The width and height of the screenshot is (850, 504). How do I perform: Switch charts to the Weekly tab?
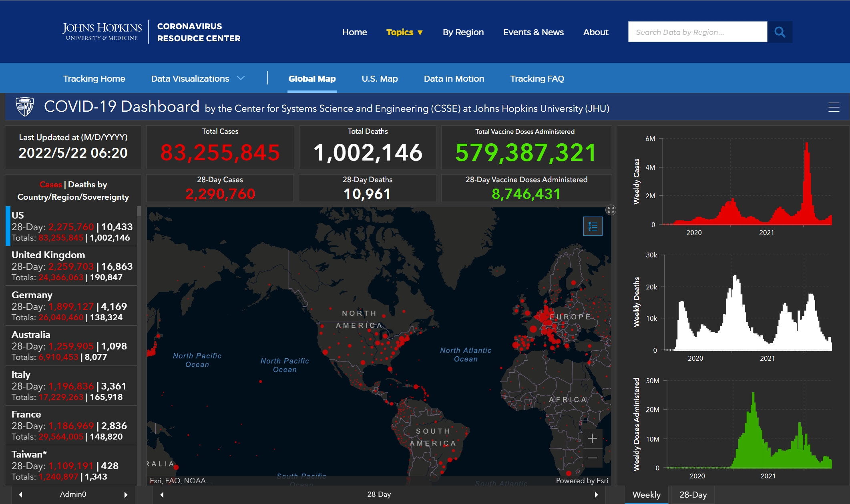click(x=646, y=495)
